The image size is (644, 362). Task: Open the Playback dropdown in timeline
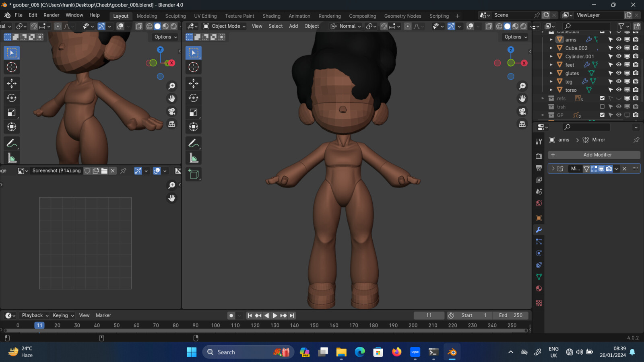point(35,316)
